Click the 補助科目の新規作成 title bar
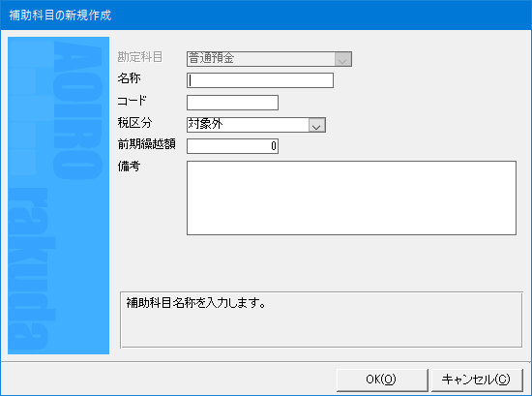 [266, 15]
